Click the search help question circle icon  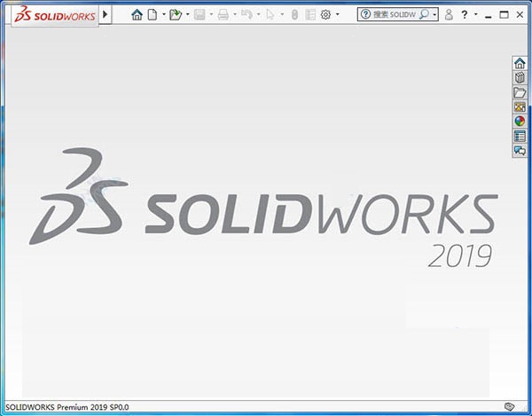click(x=365, y=14)
